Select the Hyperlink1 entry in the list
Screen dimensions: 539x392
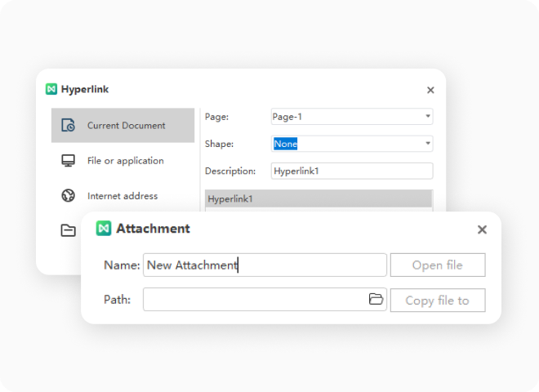pyautogui.click(x=318, y=198)
